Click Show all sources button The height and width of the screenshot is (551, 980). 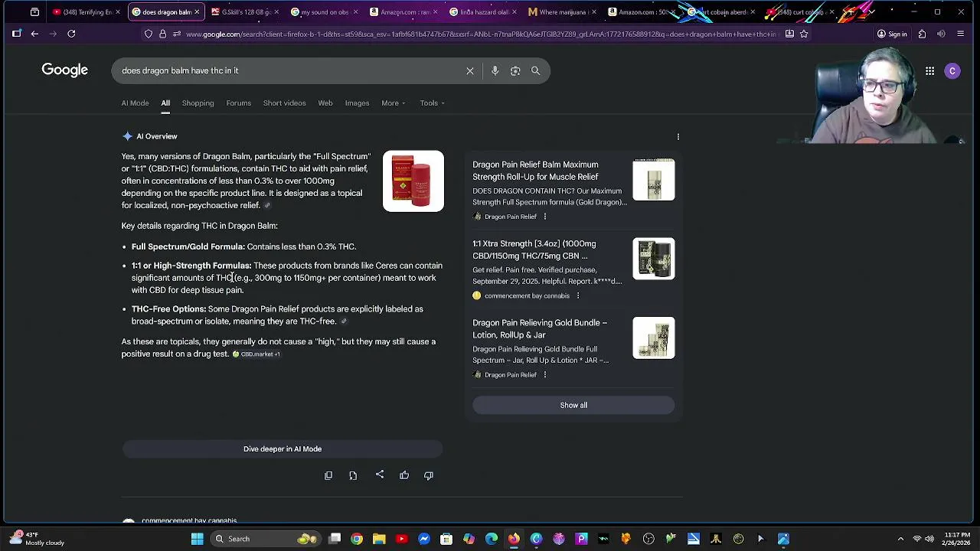573,406
